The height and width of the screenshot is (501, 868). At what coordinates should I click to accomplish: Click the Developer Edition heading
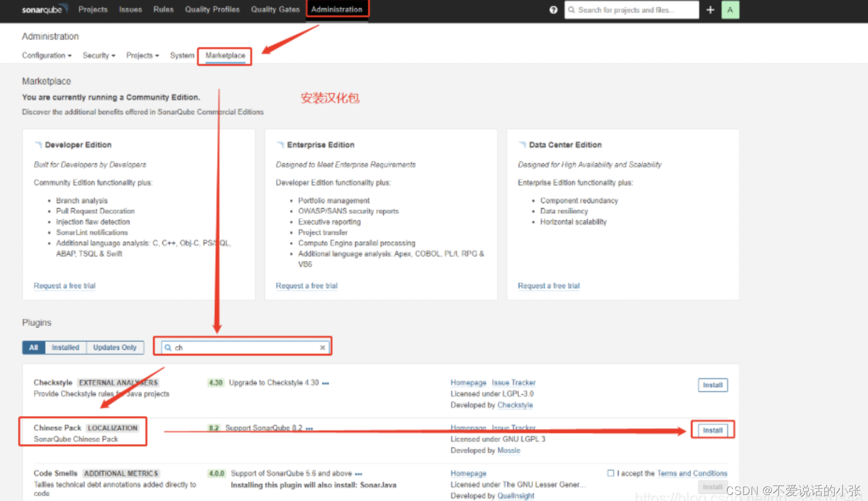tap(78, 145)
